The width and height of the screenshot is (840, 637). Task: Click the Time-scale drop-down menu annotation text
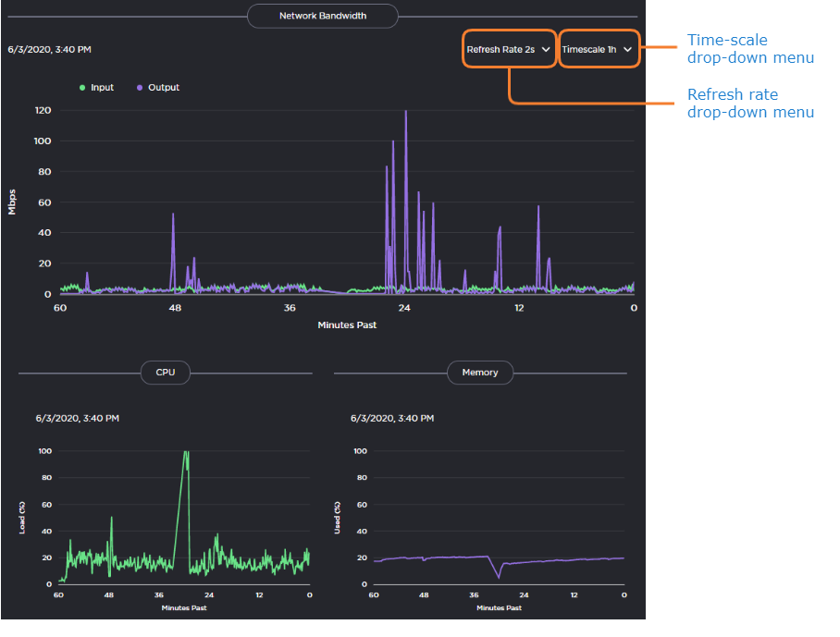tap(749, 48)
